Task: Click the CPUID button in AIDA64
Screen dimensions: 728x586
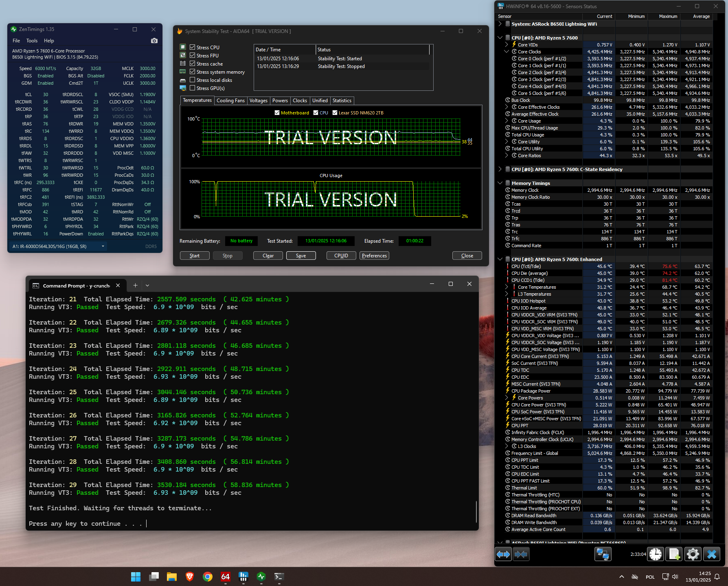Action: point(341,256)
